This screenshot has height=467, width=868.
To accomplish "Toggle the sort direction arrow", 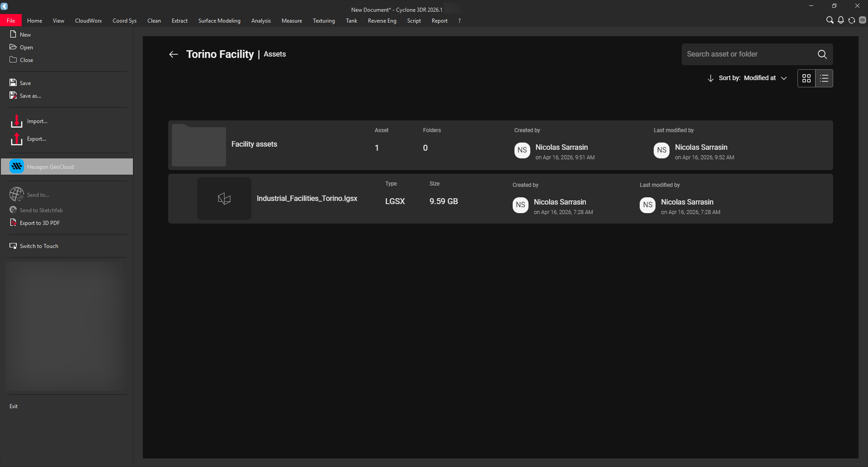I will click(x=711, y=78).
